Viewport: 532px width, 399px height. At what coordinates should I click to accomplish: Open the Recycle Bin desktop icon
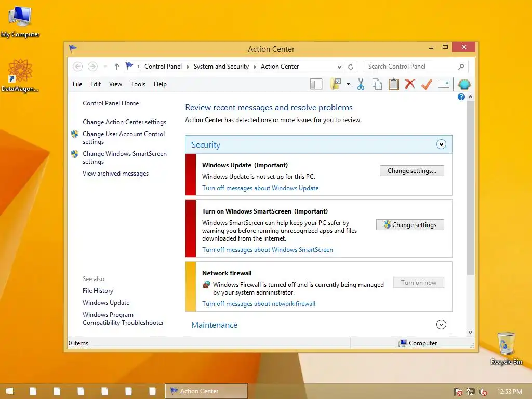[506, 349]
